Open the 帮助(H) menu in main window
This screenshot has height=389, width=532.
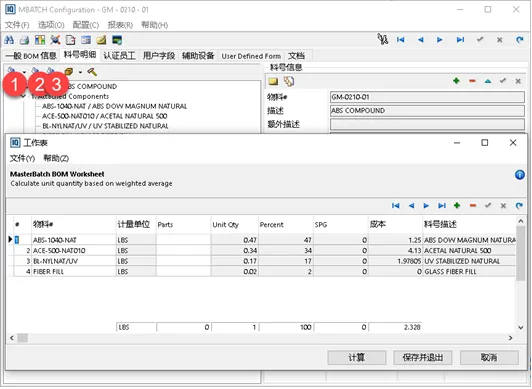pyautogui.click(x=155, y=25)
